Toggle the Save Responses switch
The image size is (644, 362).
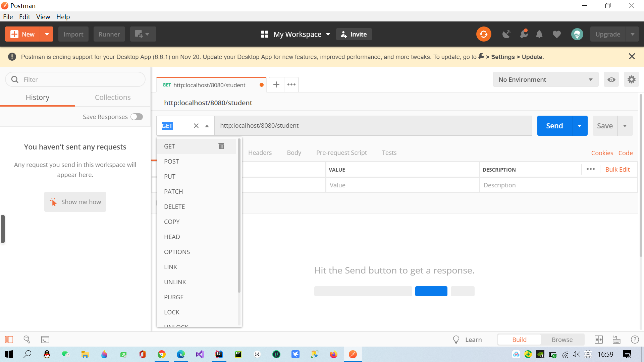(x=137, y=117)
